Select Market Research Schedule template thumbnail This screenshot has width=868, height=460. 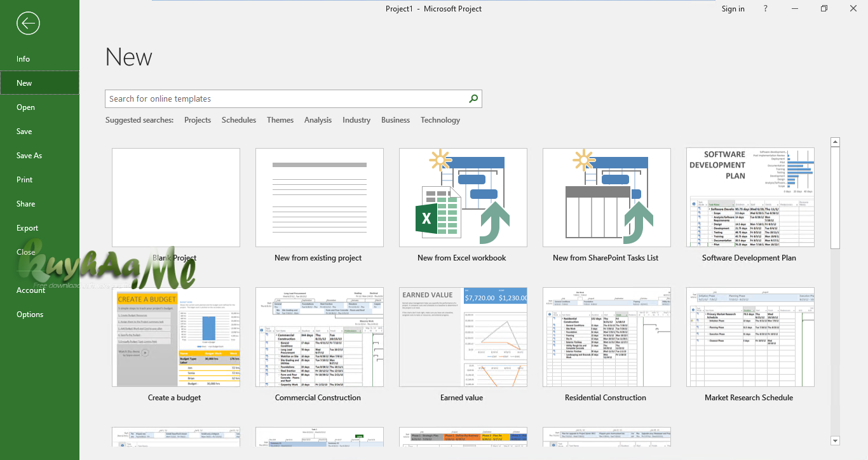[x=750, y=337]
